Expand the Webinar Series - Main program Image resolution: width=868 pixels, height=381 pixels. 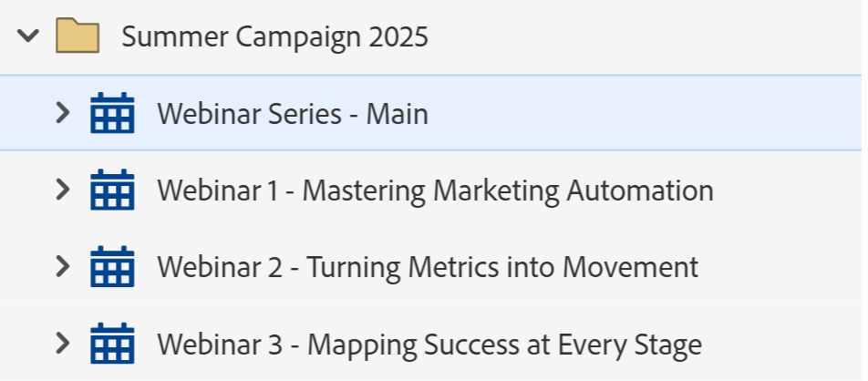point(62,114)
